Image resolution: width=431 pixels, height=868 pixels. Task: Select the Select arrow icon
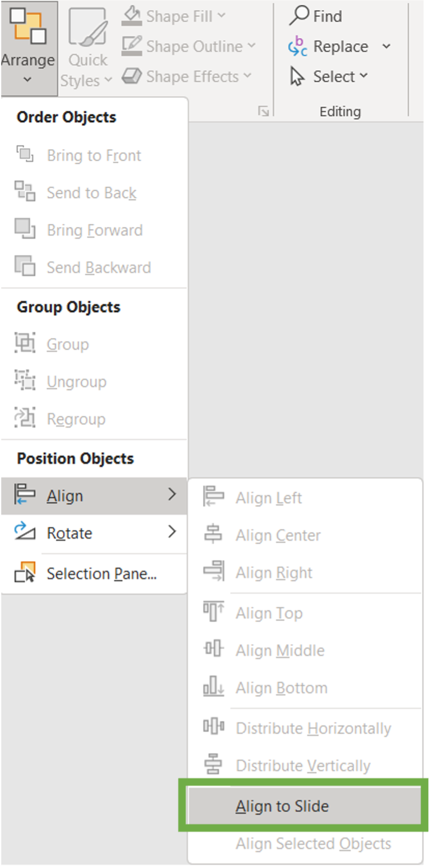coord(298,76)
